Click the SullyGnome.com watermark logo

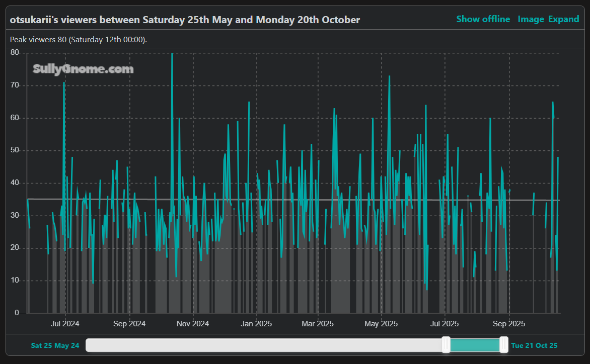(83, 69)
